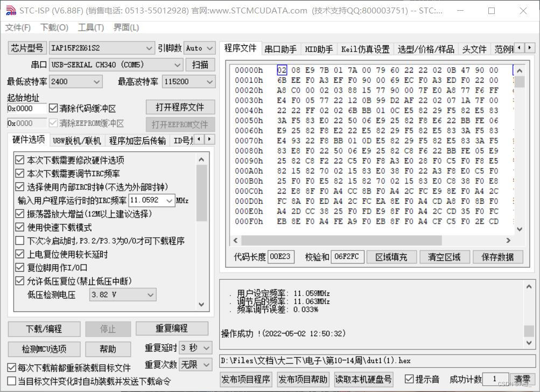Screen dimensions: 540x392
Task: Uncheck 清除代码缓冲区 option
Action: point(53,106)
